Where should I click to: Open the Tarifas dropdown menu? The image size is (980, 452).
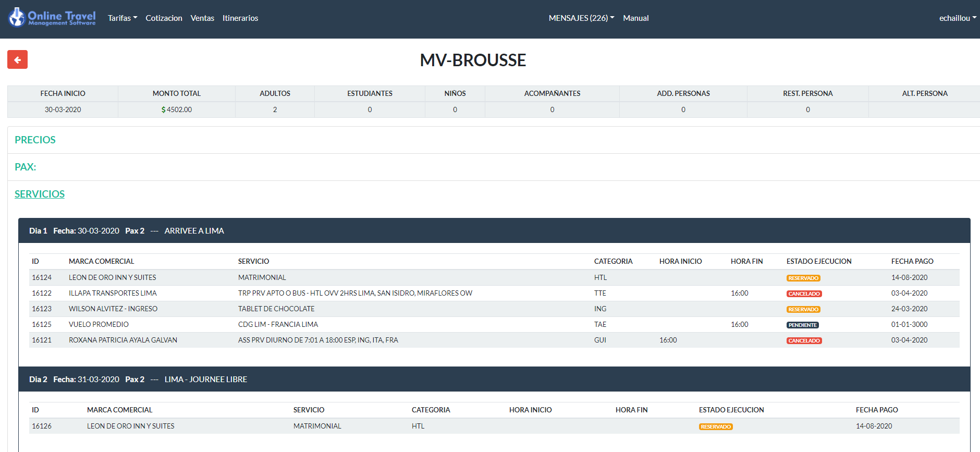[123, 18]
